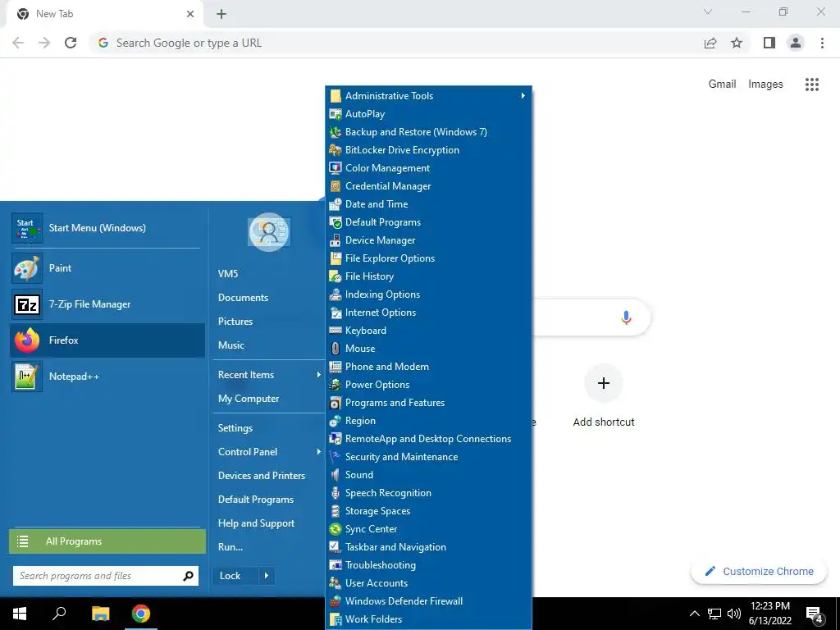The width and height of the screenshot is (840, 630).
Task: Select Default Programs in Control Panel list
Action: (x=428, y=222)
